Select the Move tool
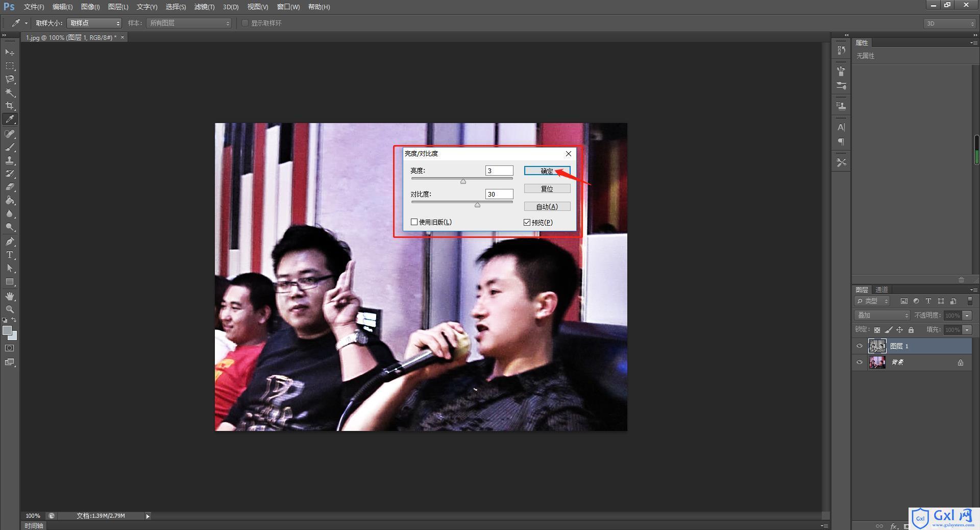 click(10, 52)
